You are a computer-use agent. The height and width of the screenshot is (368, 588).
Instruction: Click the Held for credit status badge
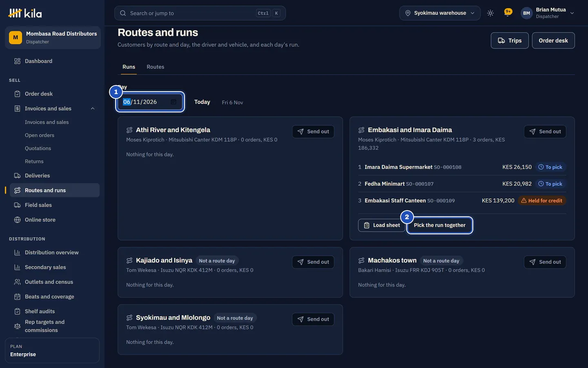click(x=542, y=201)
